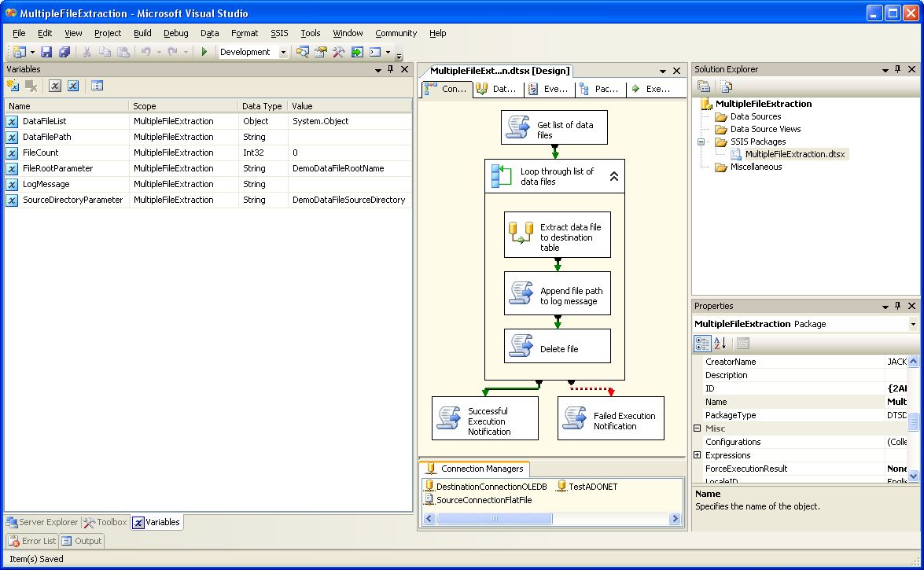The height and width of the screenshot is (570, 924).
Task: Toggle auto-hide pin on Properties panel
Action: click(x=898, y=306)
